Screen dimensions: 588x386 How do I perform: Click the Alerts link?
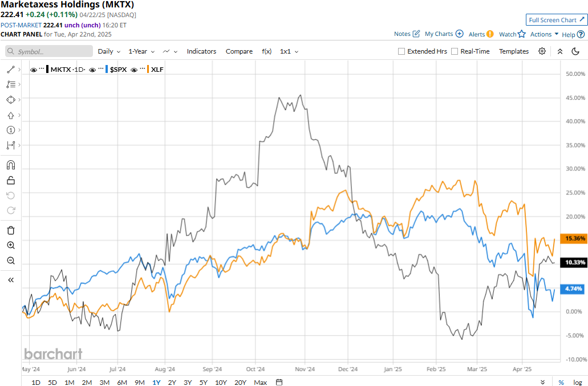pyautogui.click(x=477, y=34)
